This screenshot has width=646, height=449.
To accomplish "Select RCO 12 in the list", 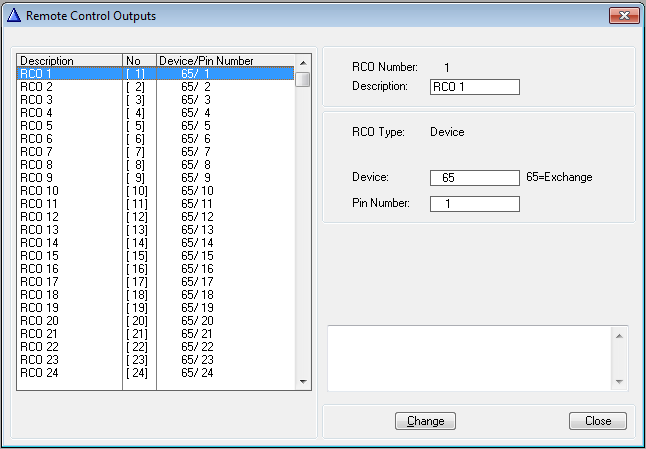I will pos(156,217).
